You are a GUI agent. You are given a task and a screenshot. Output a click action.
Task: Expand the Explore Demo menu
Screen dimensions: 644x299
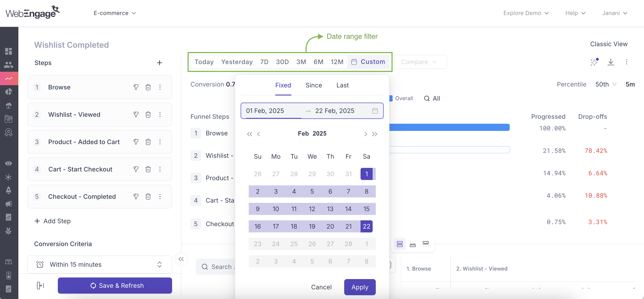tap(526, 13)
